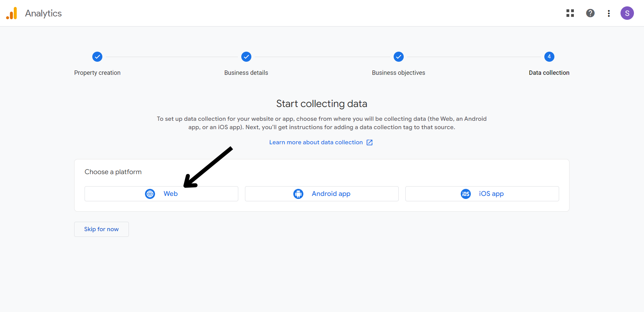Click the Google Analytics logo icon
This screenshot has width=644, height=312.
pyautogui.click(x=12, y=13)
